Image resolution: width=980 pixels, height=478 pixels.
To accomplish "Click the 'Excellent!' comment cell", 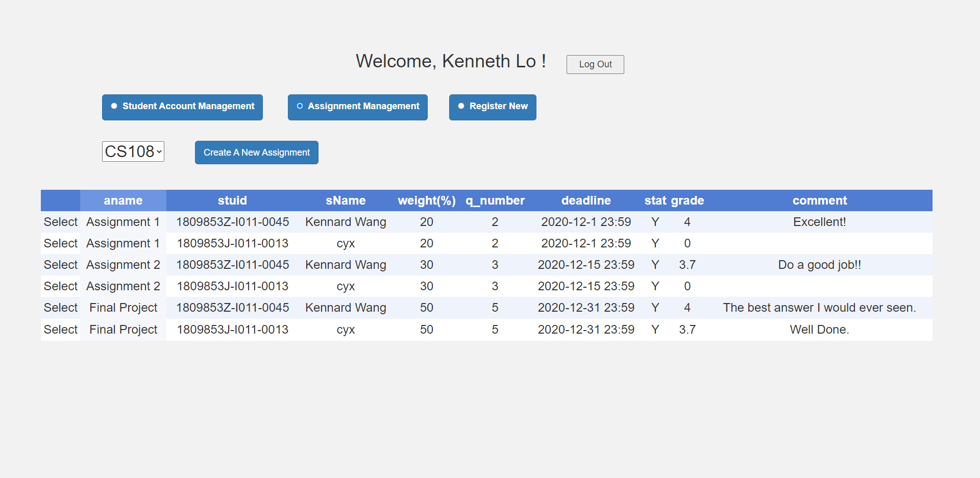I will (x=820, y=222).
